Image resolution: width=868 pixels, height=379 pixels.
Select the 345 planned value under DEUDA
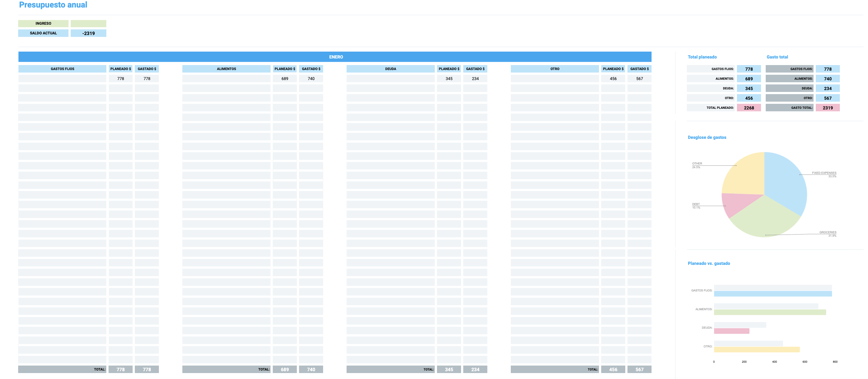(x=449, y=78)
